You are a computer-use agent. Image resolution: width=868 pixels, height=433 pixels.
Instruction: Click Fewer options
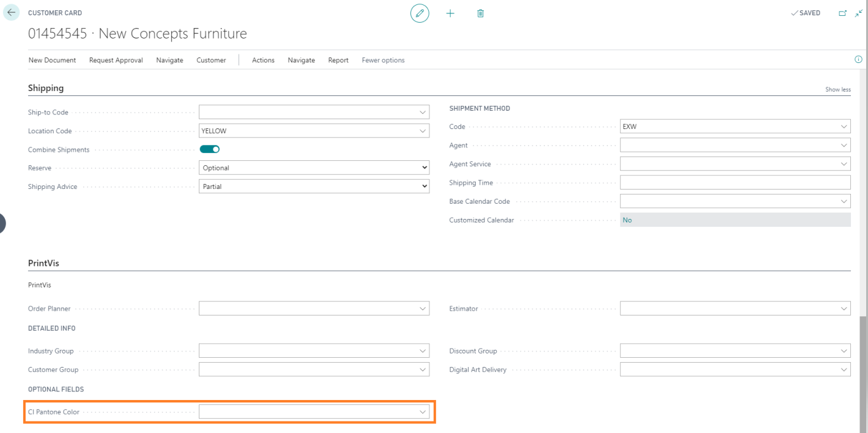383,60
